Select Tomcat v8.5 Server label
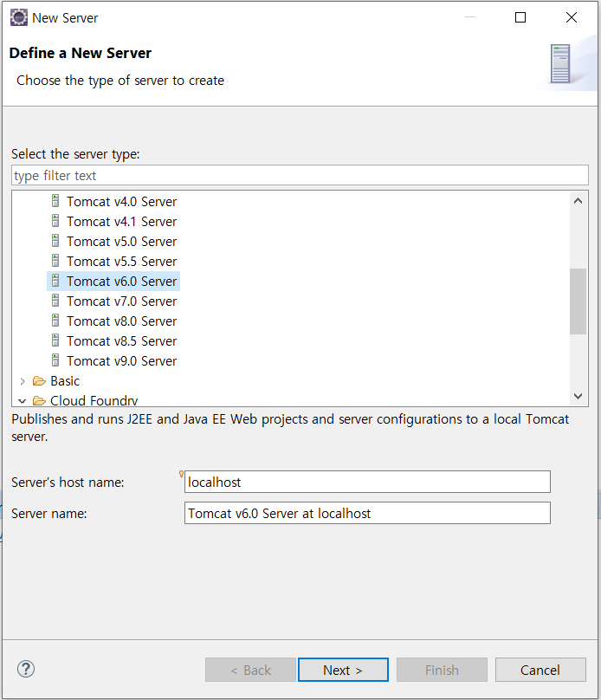The height and width of the screenshot is (700, 601). (x=122, y=341)
